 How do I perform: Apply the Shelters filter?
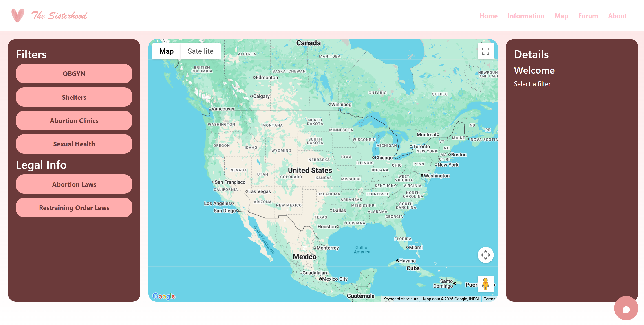[74, 97]
